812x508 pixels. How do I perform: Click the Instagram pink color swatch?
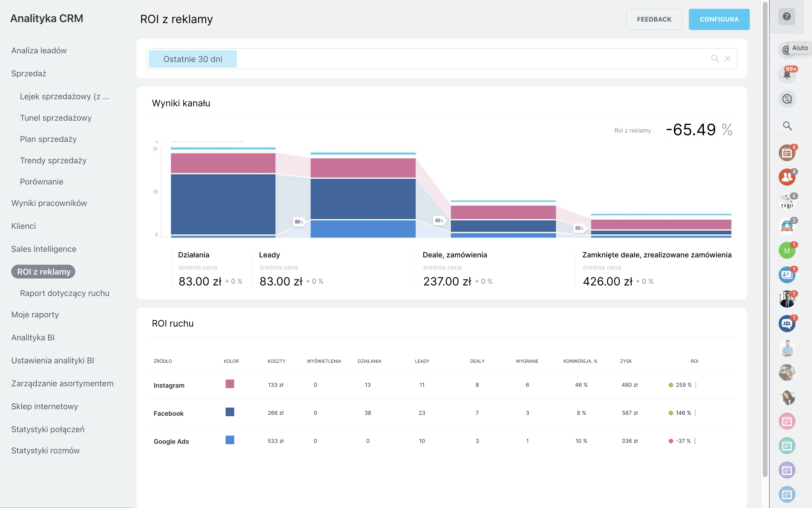point(230,384)
